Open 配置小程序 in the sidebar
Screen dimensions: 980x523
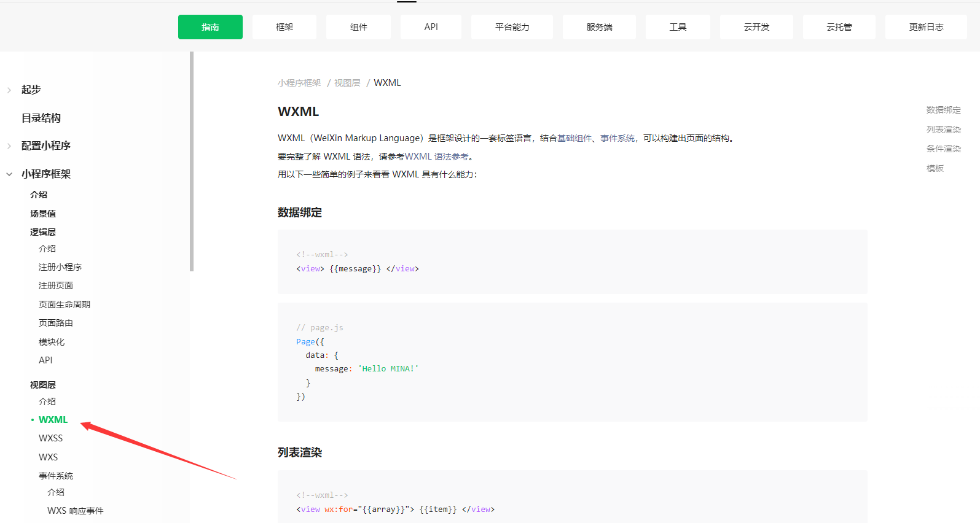pos(46,145)
